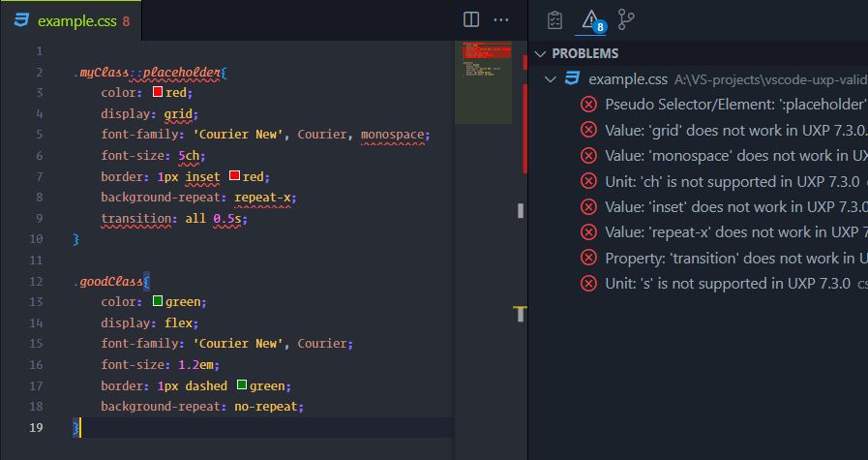This screenshot has height=460, width=868.
Task: Collapse the PROBLEMS section
Action: (x=540, y=54)
